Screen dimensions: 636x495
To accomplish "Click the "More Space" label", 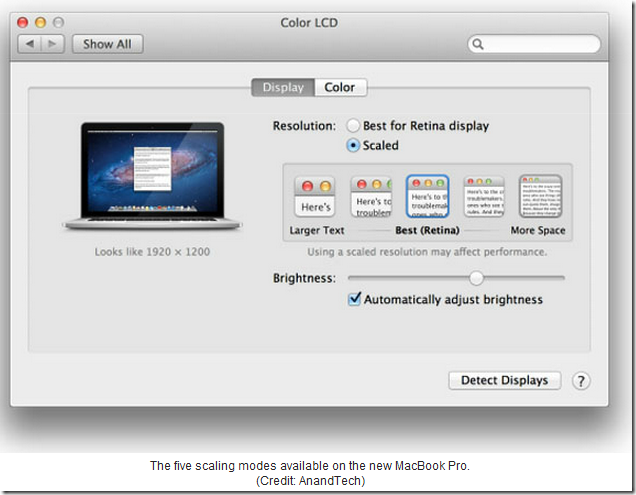I will point(538,230).
